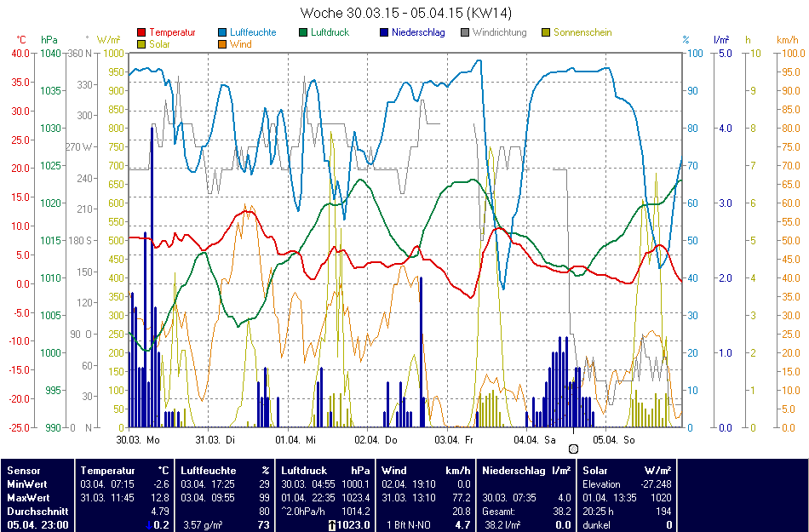Click the orange km/h axis unit label above the chart
This screenshot has width=809, height=532.
[x=788, y=40]
